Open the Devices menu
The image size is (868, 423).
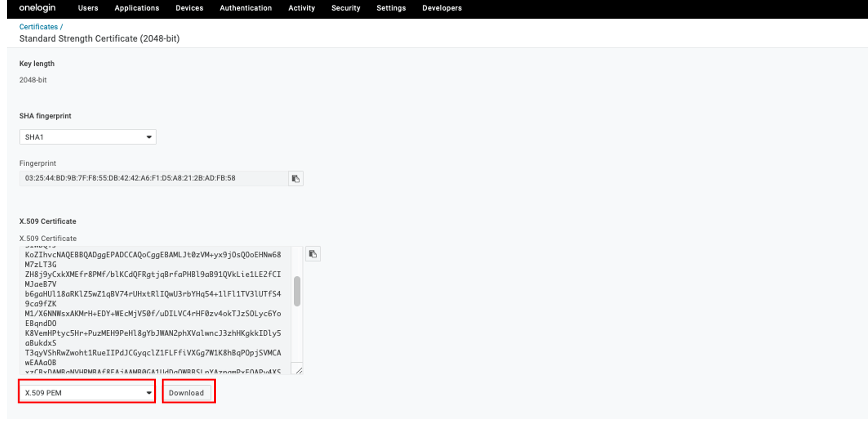click(189, 8)
